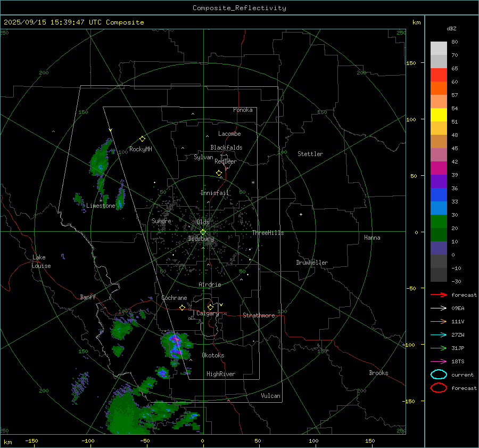This screenshot has width=479, height=448.
Task: Click the purple 39 dBZ color swatch
Action: 439,181
